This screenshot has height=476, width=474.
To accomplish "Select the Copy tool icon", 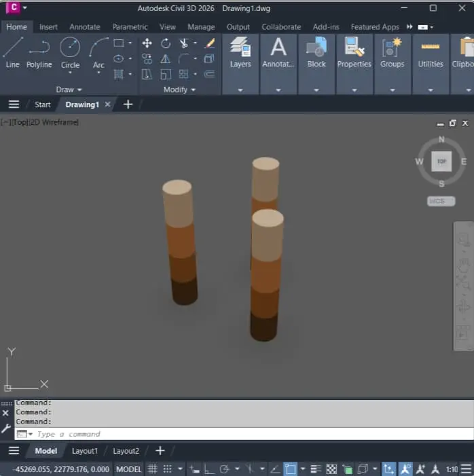I will pyautogui.click(x=147, y=58).
